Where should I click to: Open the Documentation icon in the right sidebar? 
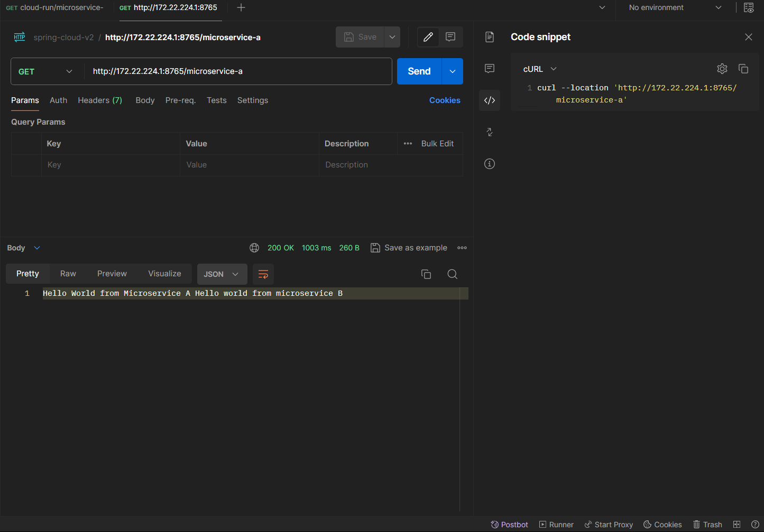point(490,37)
